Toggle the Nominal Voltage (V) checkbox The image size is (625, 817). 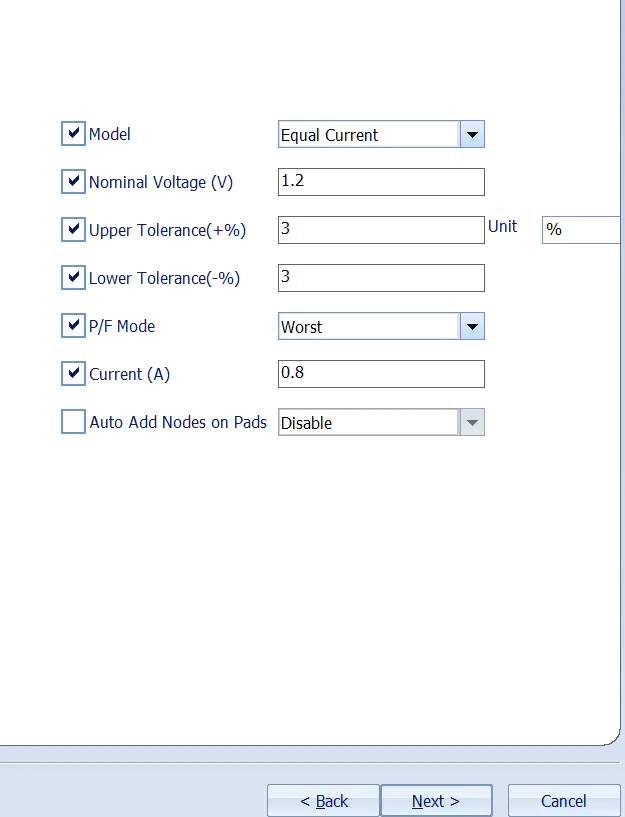[x=73, y=182]
